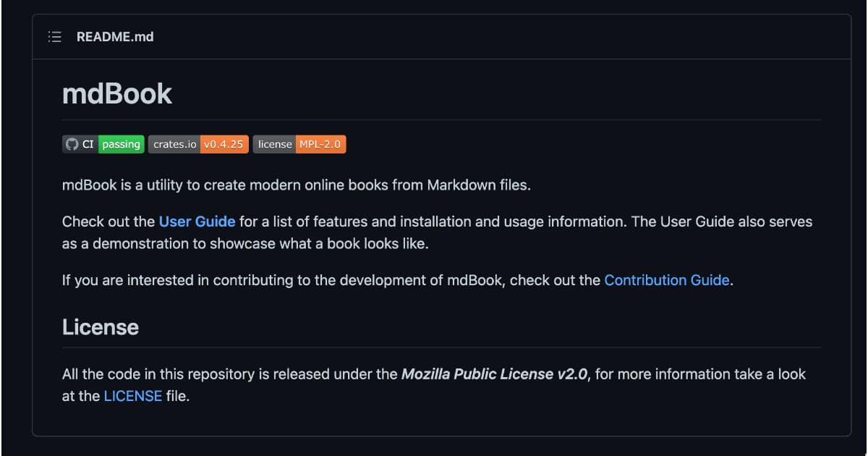Click the mdBook main heading
Viewport: 868px width, 456px height.
coord(117,94)
